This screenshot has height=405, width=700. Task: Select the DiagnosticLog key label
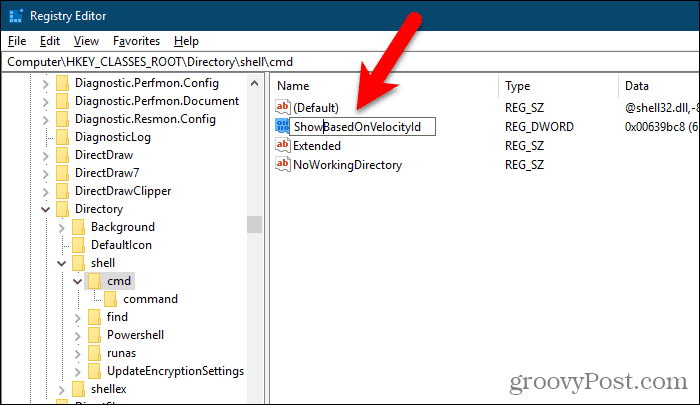click(x=112, y=137)
